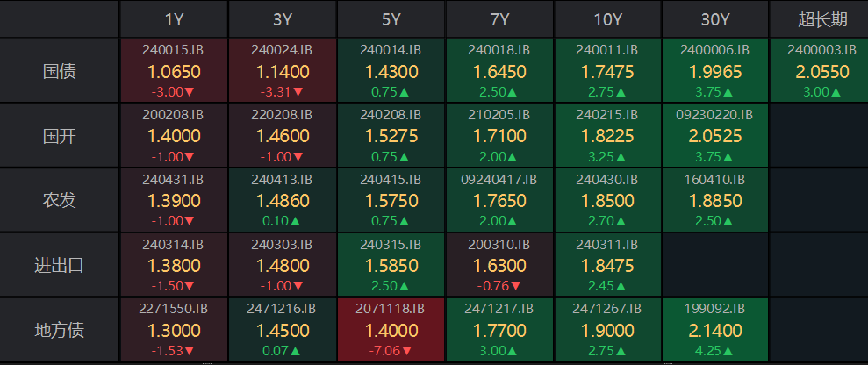
Task: Choose the 进出口 row label
Action: tap(60, 265)
